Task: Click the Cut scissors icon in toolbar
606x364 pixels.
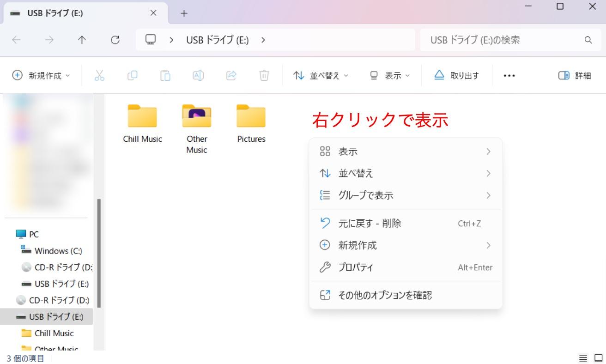Action: tap(99, 75)
